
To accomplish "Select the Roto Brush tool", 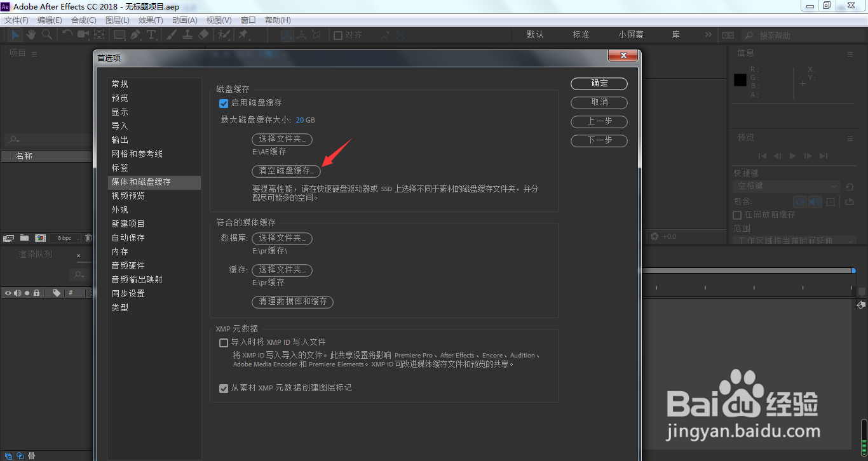I will click(x=224, y=34).
